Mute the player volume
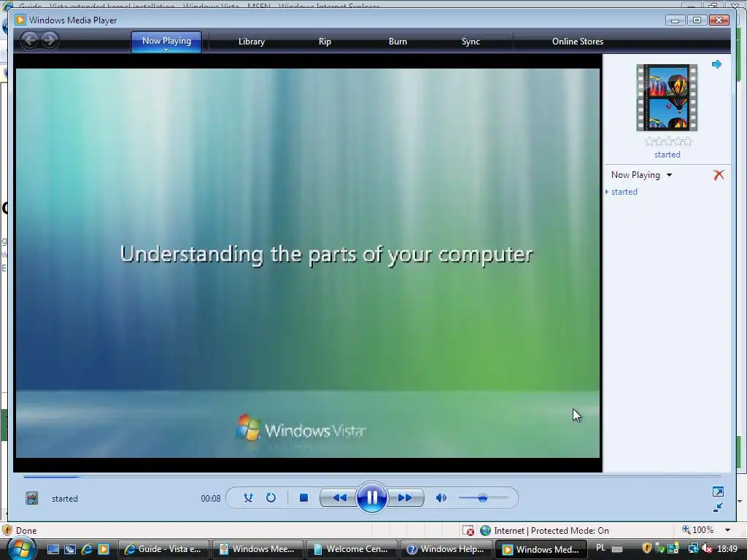 pyautogui.click(x=441, y=498)
